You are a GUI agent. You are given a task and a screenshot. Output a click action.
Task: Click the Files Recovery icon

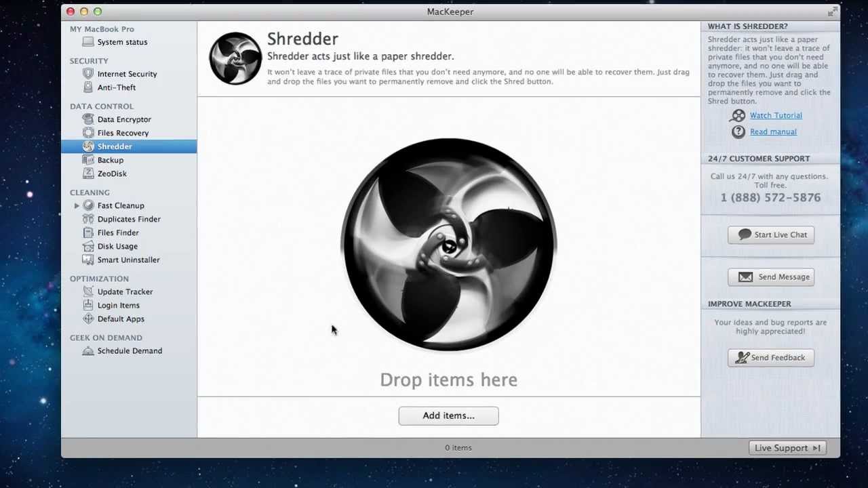[x=88, y=133]
